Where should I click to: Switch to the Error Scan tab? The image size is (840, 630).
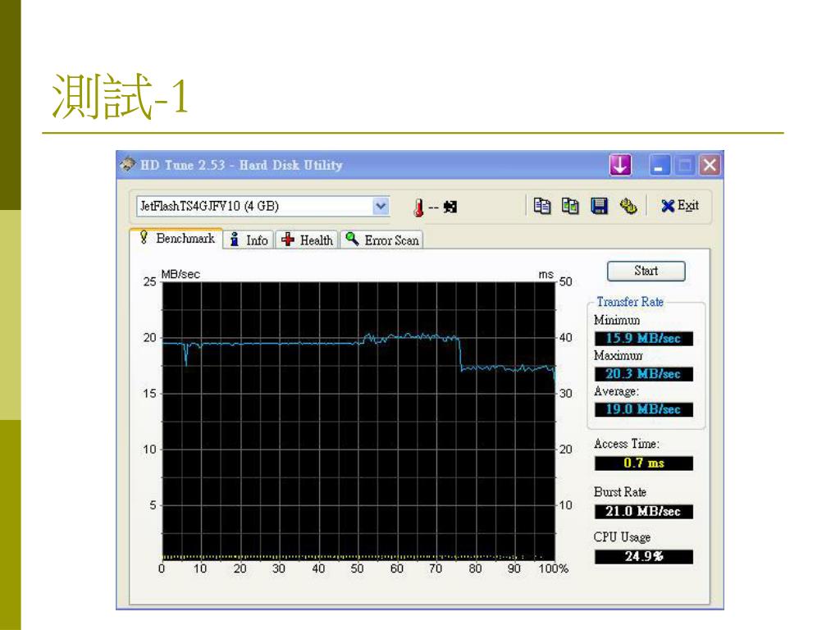(x=382, y=240)
